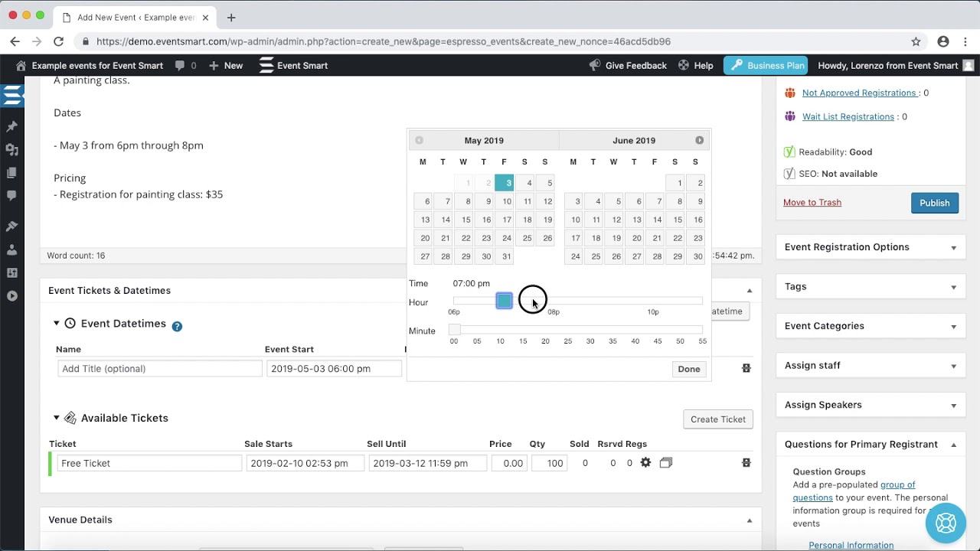Click the trash icon on datetime row
This screenshot has width=980, height=551.
click(x=746, y=368)
